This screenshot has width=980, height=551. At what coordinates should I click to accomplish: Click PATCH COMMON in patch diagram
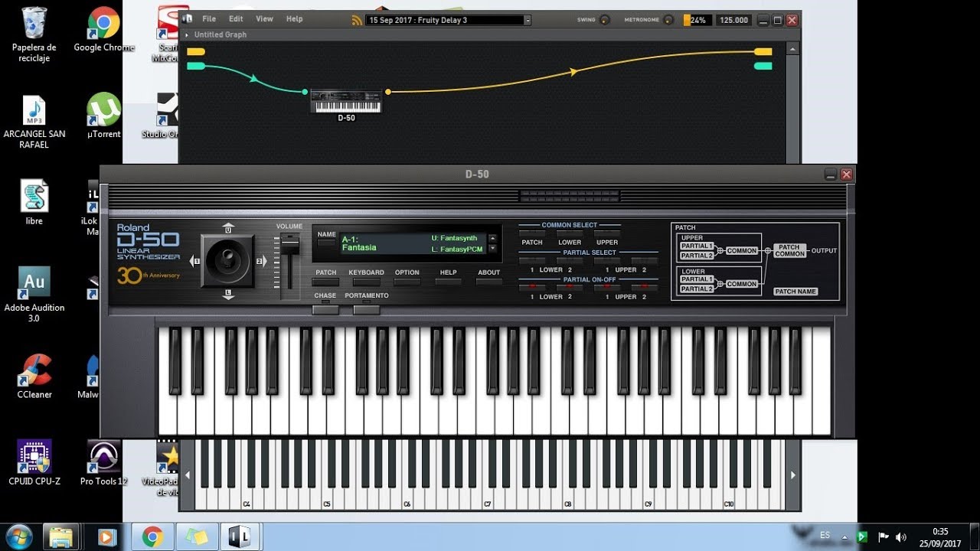(x=789, y=250)
